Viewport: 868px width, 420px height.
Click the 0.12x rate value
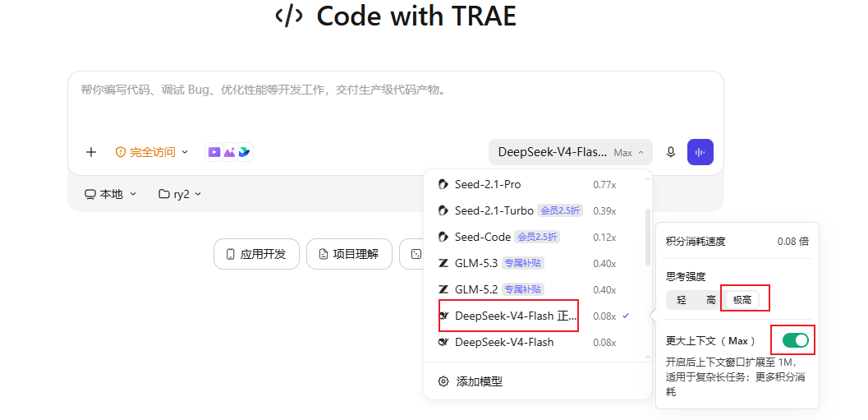click(604, 238)
